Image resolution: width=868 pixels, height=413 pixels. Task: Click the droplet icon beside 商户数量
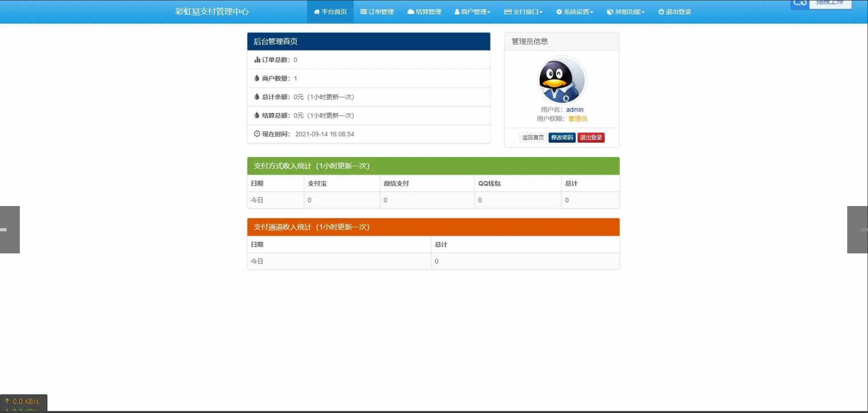[x=257, y=78]
